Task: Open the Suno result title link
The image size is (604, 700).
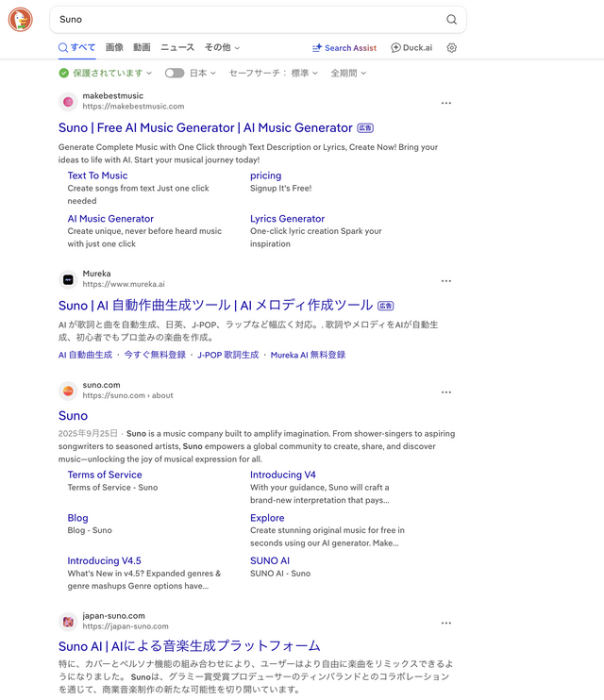Action: pyautogui.click(x=73, y=415)
